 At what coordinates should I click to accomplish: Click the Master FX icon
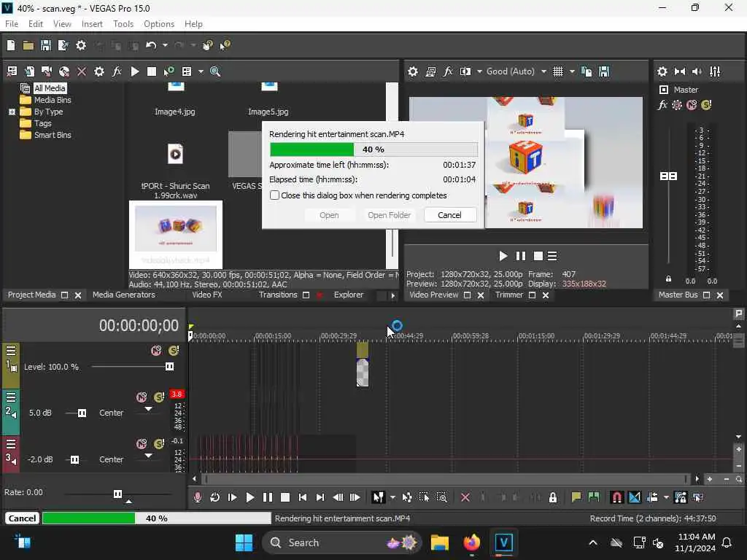point(662,105)
